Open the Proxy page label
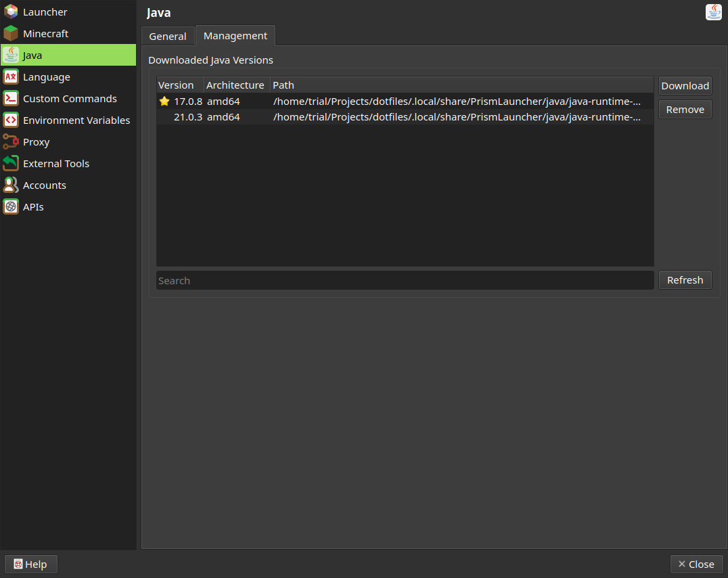This screenshot has height=578, width=728. 37,142
